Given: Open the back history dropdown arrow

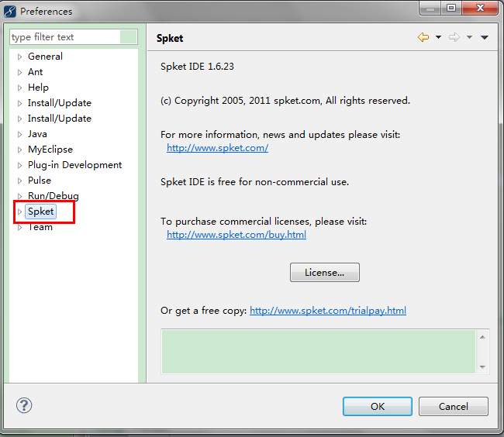Looking at the screenshot, I should coord(438,37).
